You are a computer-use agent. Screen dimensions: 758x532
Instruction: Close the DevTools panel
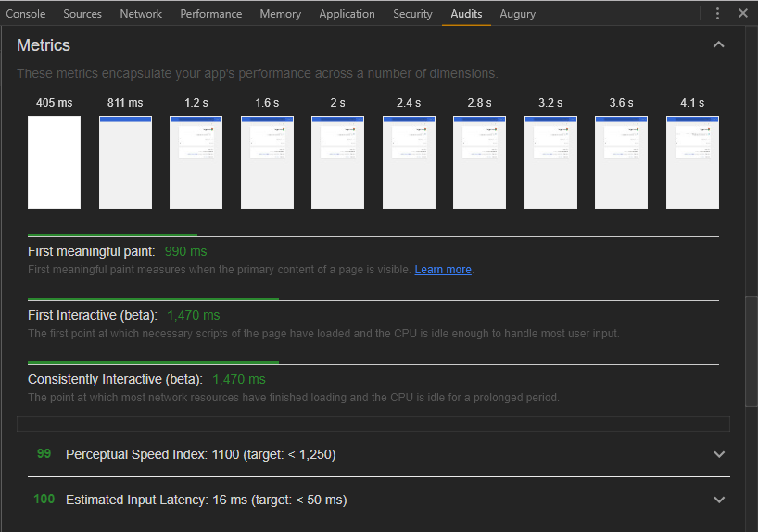click(x=743, y=14)
